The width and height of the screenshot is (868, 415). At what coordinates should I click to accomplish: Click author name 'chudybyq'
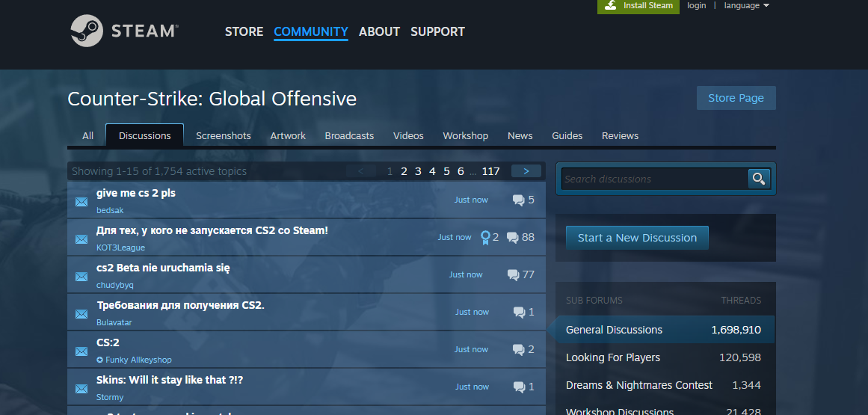115,285
